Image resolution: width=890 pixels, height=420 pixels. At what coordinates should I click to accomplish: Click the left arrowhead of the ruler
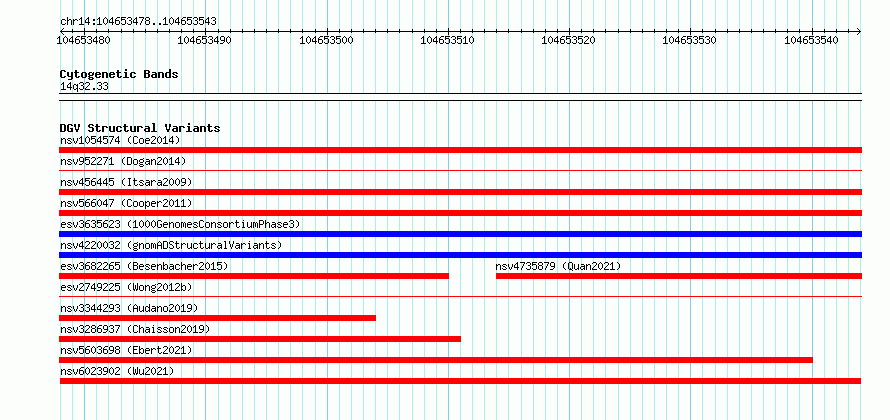[62, 31]
